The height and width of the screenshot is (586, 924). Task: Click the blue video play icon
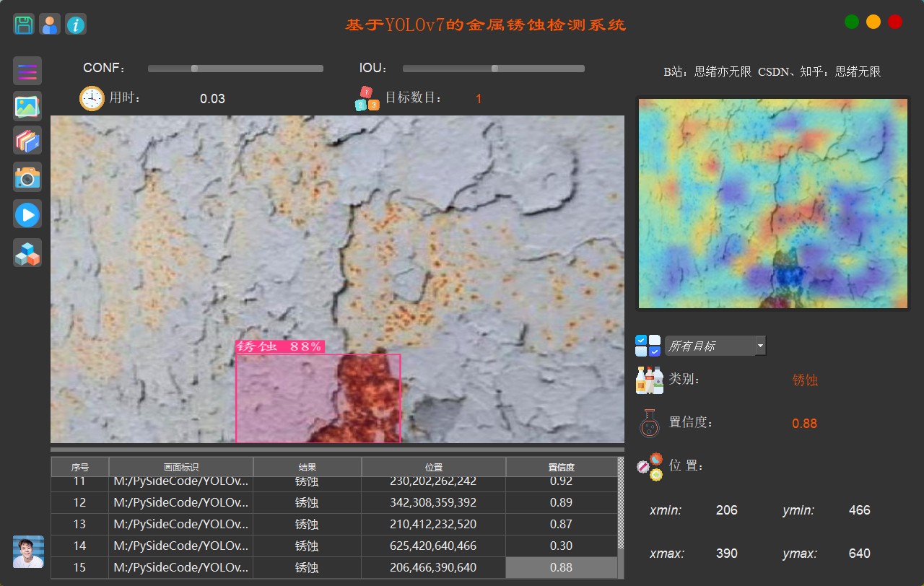(x=27, y=214)
